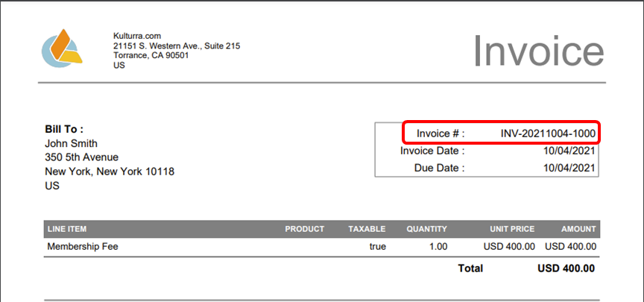Click the Bill To heading
Viewport: 644px width, 302px height.
(x=64, y=129)
